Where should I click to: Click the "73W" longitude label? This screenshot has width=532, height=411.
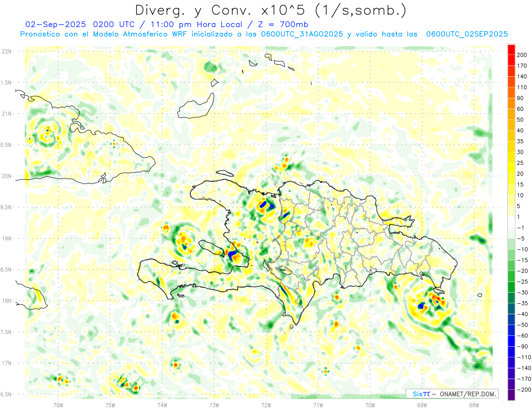coord(214,405)
